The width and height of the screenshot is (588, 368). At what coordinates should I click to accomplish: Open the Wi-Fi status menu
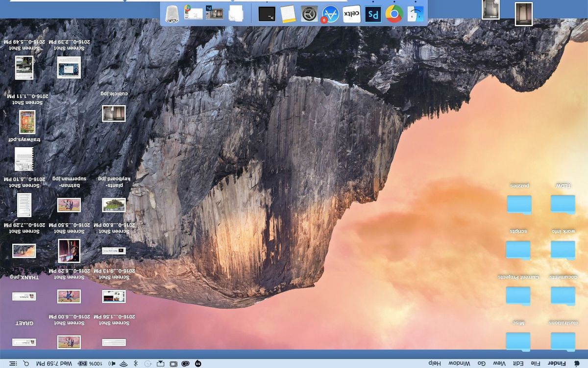(x=123, y=364)
